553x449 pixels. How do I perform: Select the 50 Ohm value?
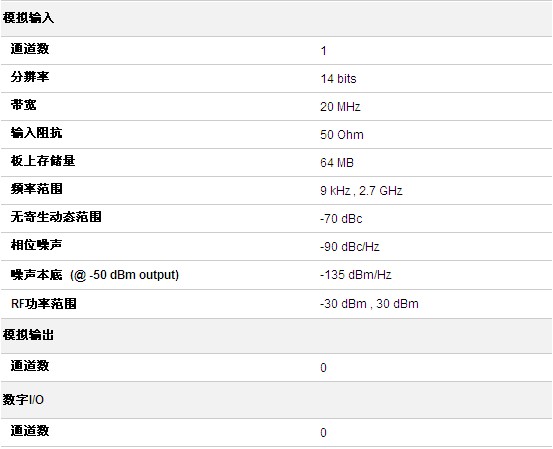(x=341, y=135)
